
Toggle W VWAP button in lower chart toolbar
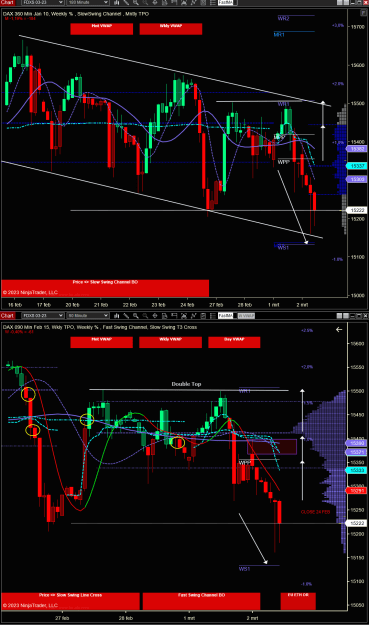click(x=246, y=316)
